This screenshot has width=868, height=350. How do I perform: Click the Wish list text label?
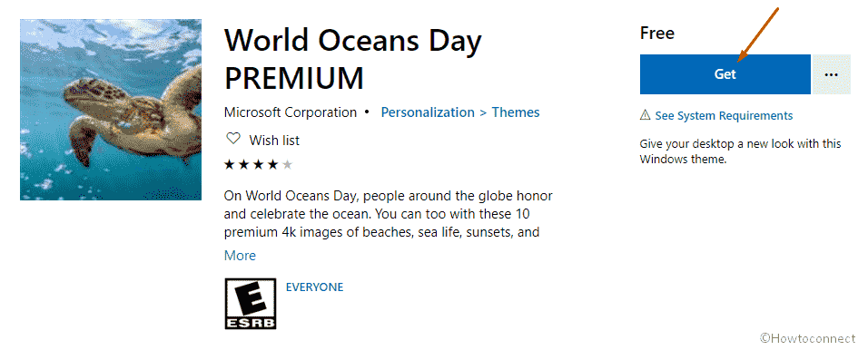[x=274, y=141]
